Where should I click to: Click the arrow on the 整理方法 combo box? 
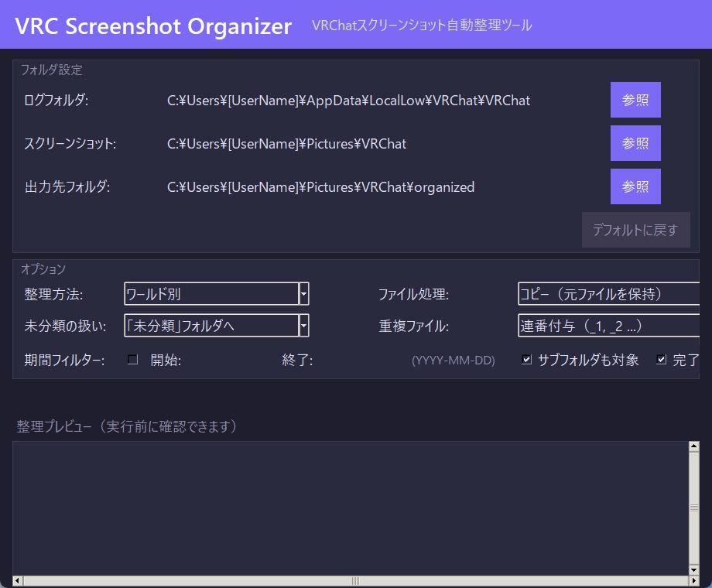[x=303, y=294]
